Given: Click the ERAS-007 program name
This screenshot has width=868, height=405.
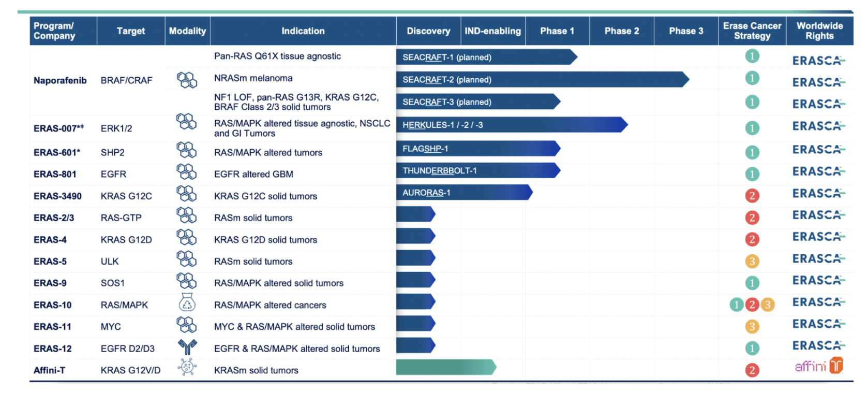Looking at the screenshot, I should click(x=58, y=128).
